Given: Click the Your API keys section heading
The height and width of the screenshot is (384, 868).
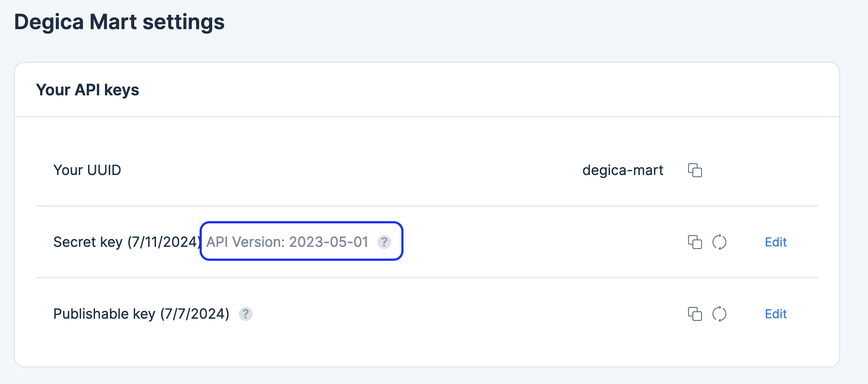Looking at the screenshot, I should [88, 90].
